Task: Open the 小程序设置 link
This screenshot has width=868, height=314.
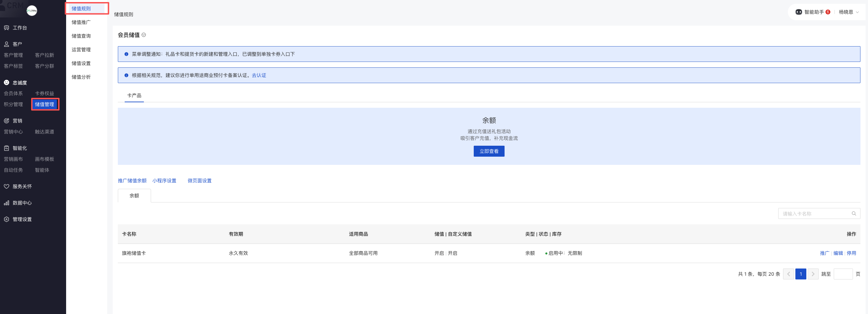Action: (164, 181)
